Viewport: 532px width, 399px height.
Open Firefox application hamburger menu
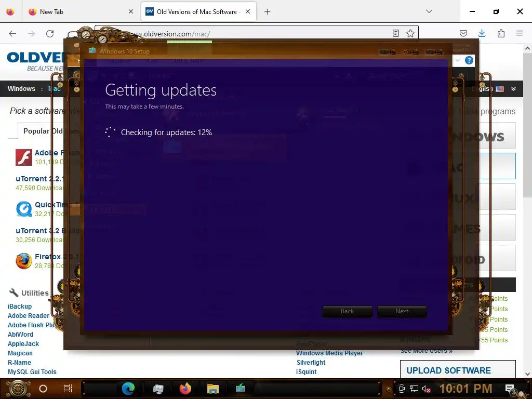click(520, 33)
